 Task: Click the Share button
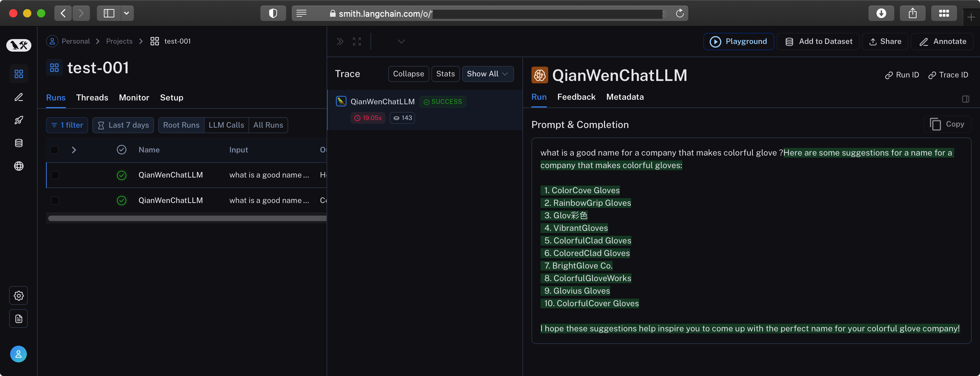(885, 42)
